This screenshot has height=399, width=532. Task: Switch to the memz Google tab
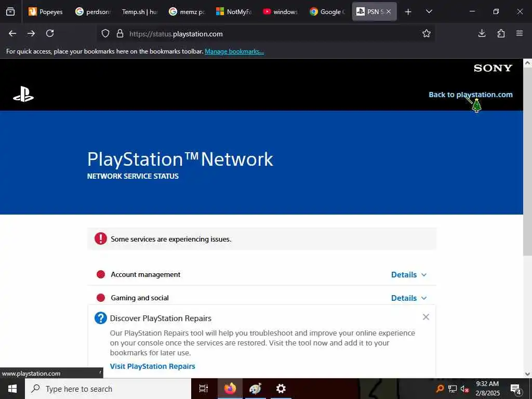pos(187,11)
